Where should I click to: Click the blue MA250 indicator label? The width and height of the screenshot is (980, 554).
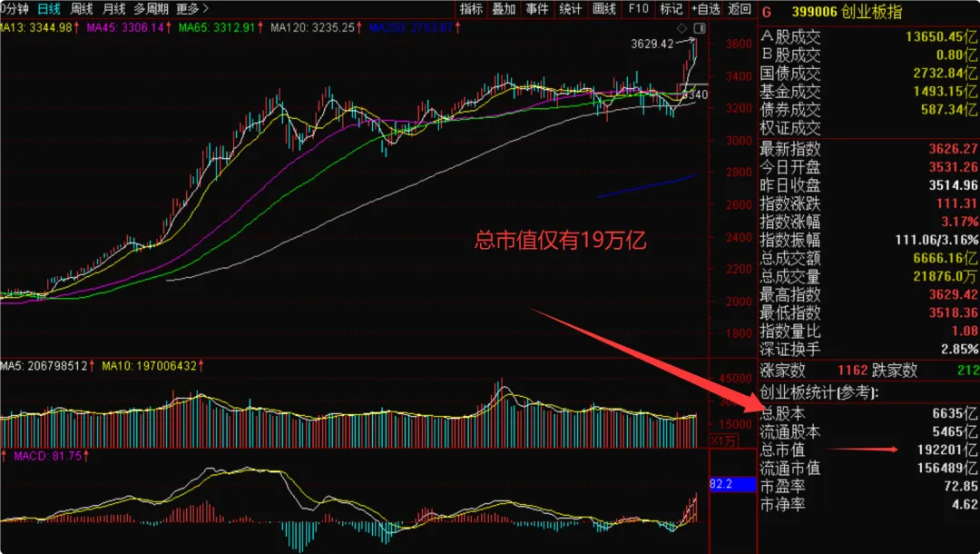click(x=415, y=27)
